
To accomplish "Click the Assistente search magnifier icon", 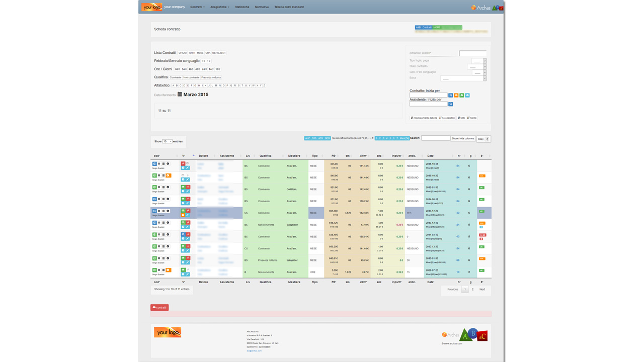I will (x=451, y=104).
